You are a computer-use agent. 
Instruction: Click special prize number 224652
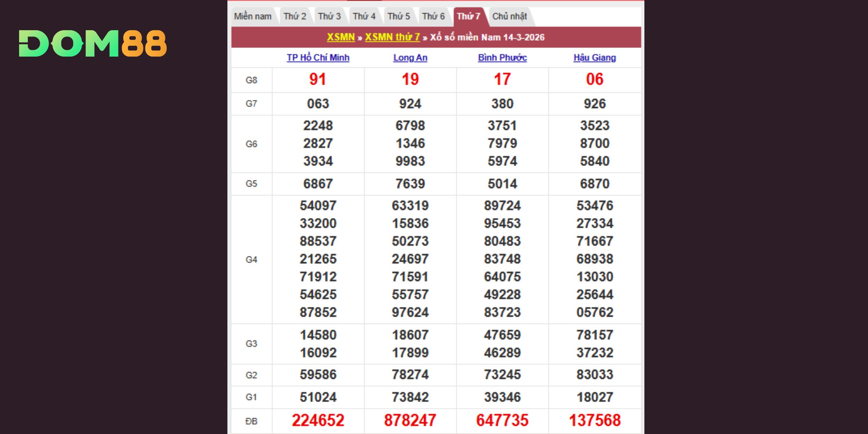[318, 420]
